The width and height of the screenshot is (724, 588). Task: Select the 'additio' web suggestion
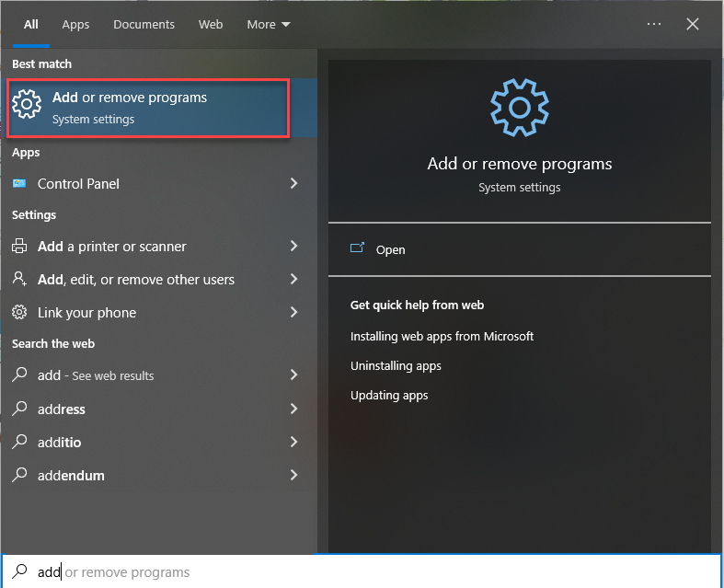pyautogui.click(x=159, y=442)
